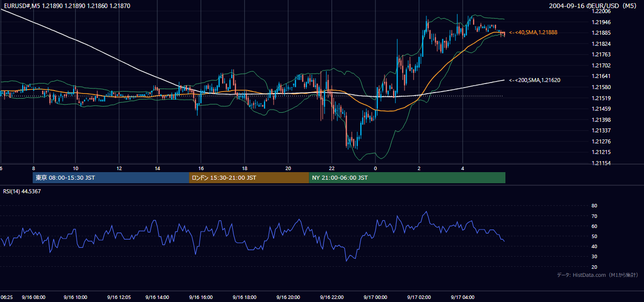Click the 9/17 00:00 date label
The height and width of the screenshot is (302, 644).
tap(375, 297)
